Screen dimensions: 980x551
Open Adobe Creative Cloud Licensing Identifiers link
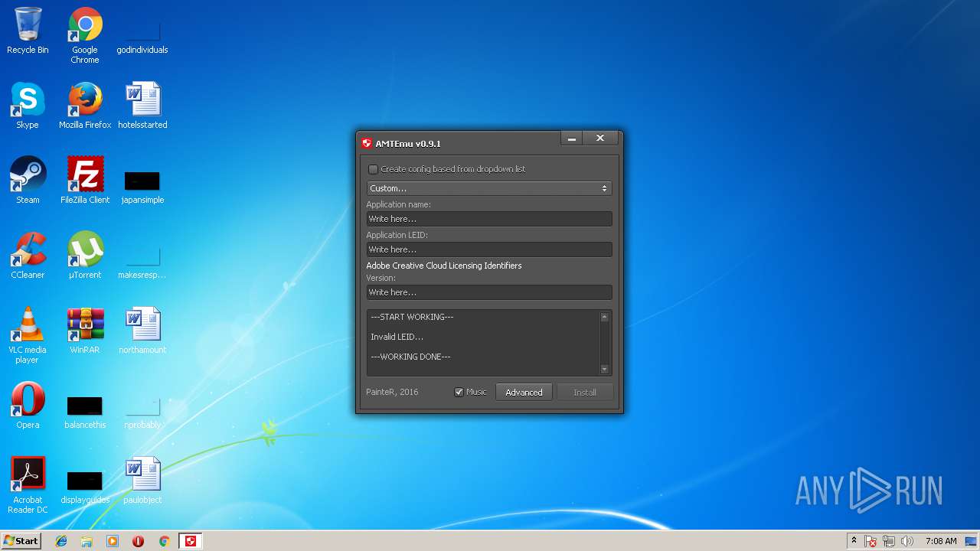[444, 266]
